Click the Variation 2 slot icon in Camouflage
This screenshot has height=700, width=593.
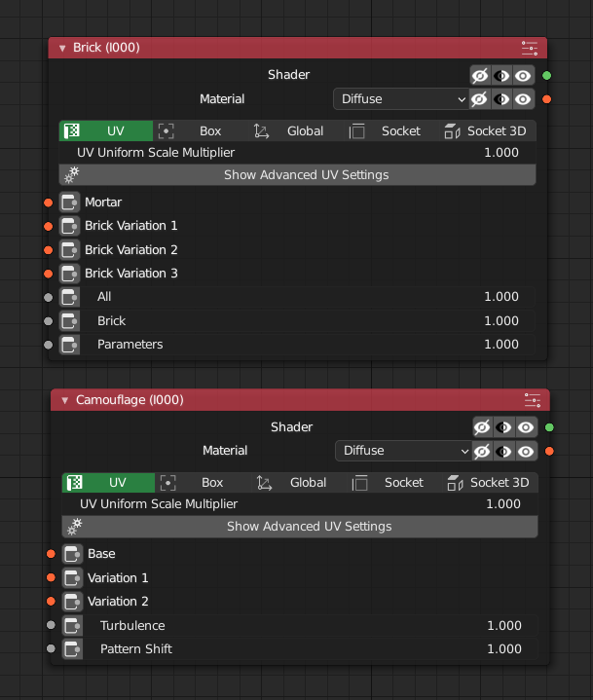pos(72,602)
